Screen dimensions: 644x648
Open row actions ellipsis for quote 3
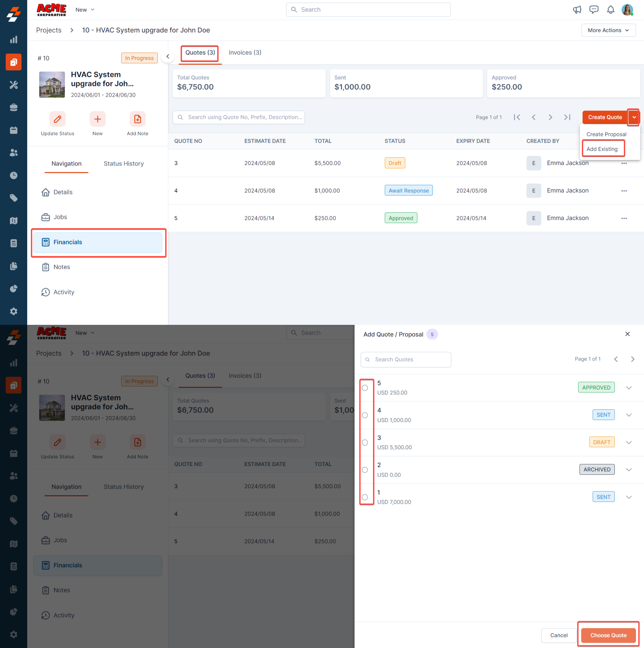[x=624, y=163]
